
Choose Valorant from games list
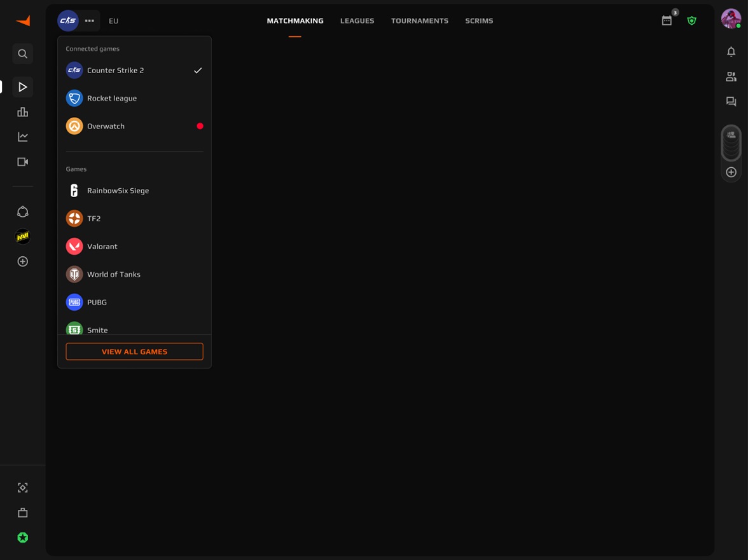point(135,247)
